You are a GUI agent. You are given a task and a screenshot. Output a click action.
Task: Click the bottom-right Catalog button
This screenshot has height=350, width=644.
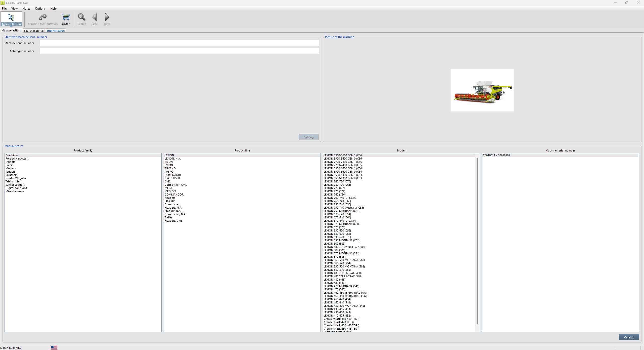tap(629, 337)
